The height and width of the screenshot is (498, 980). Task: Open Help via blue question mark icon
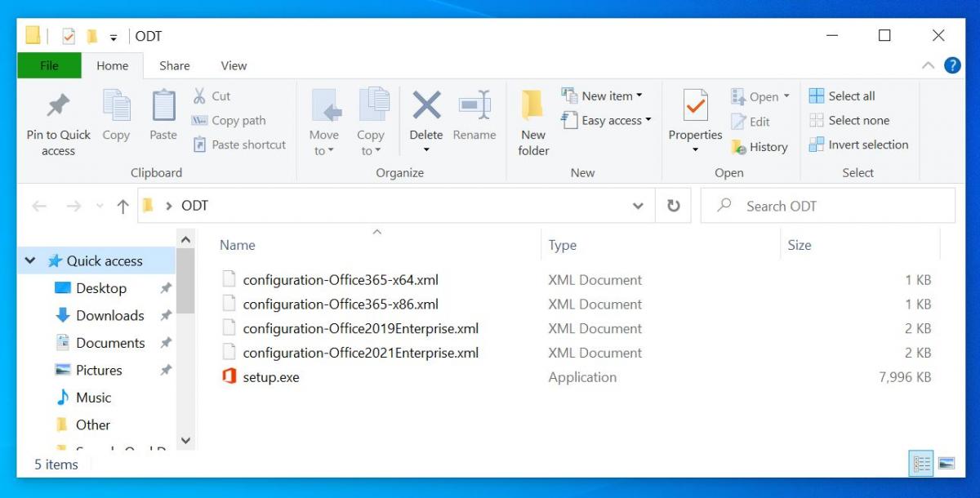coord(952,65)
